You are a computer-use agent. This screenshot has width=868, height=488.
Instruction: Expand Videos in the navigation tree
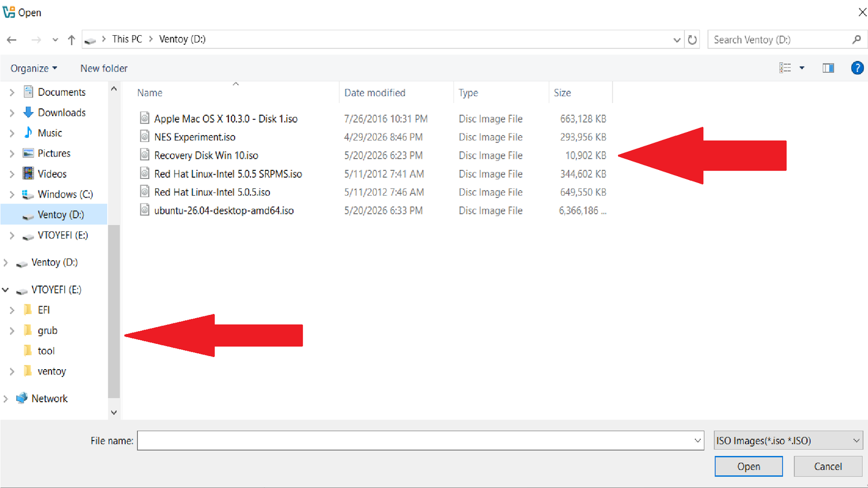(12, 174)
